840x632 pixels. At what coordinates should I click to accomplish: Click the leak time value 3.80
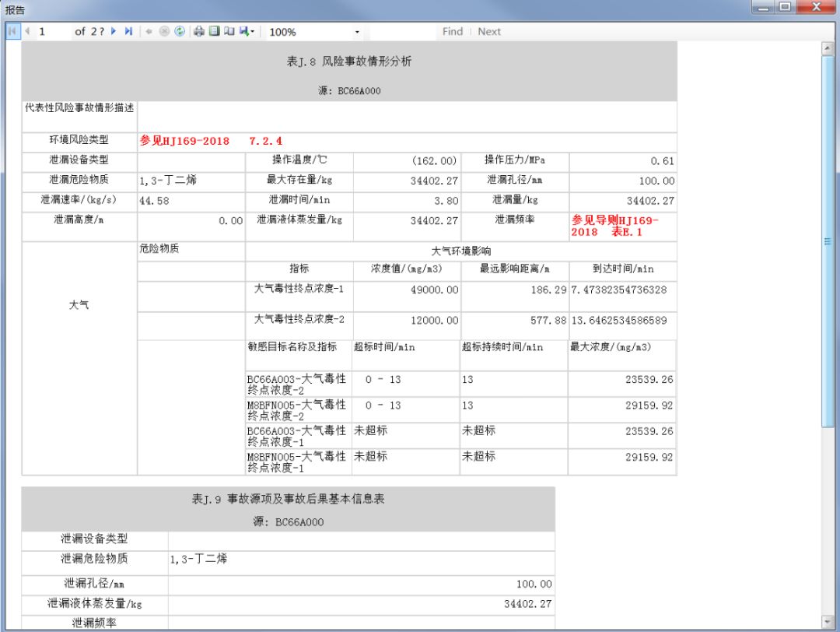[446, 201]
